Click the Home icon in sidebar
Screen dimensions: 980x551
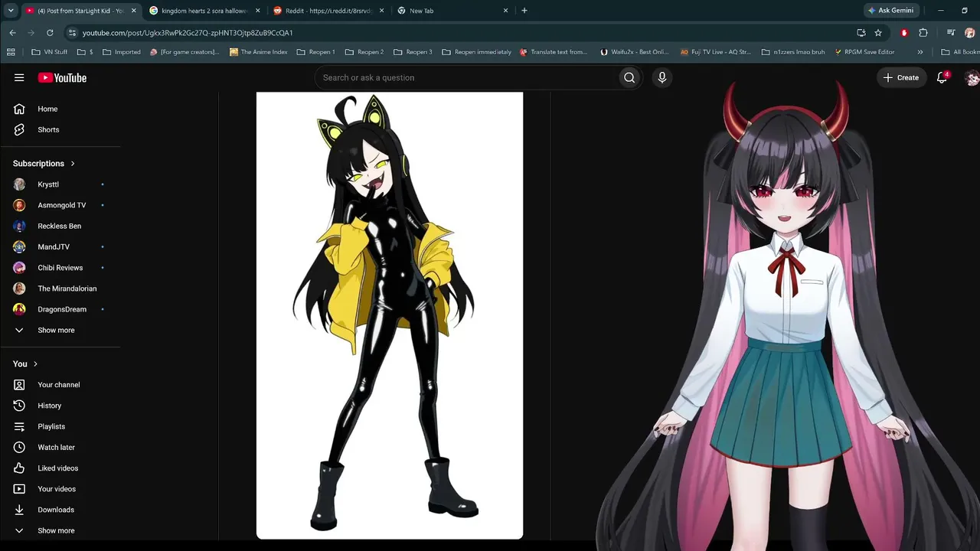[19, 109]
